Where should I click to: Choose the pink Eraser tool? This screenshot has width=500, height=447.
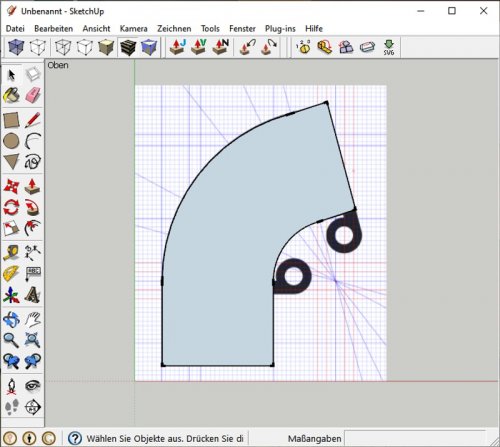(x=33, y=95)
